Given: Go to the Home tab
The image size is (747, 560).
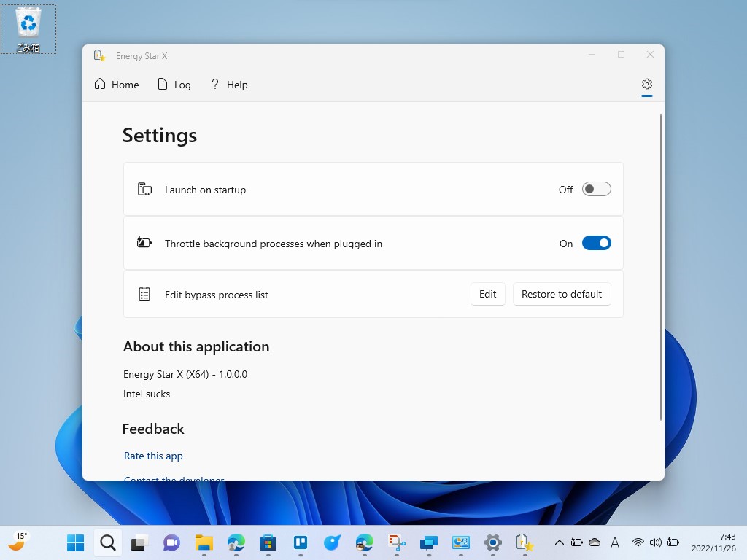Looking at the screenshot, I should (x=117, y=85).
